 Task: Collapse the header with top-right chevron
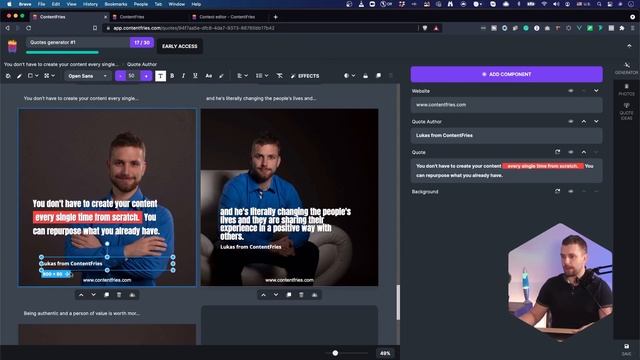pos(629,46)
